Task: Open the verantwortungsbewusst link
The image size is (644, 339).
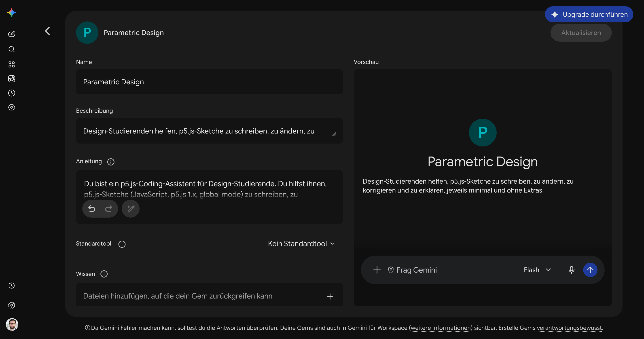Action: pyautogui.click(x=569, y=328)
